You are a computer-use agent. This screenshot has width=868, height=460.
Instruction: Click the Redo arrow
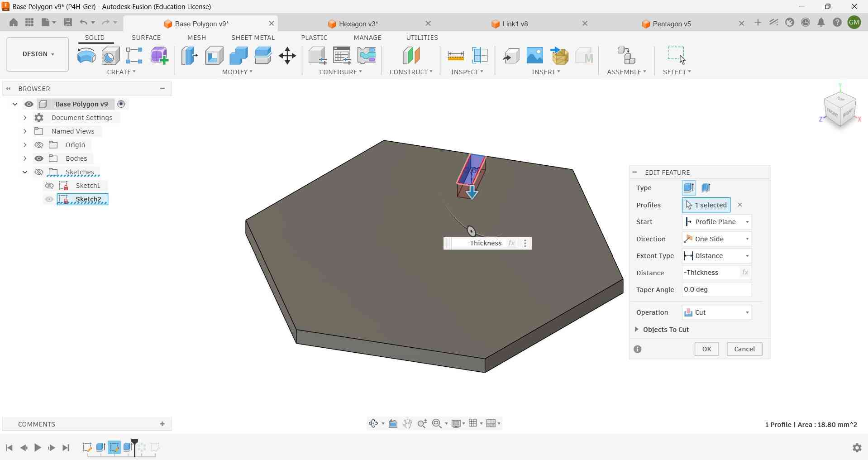(105, 22)
